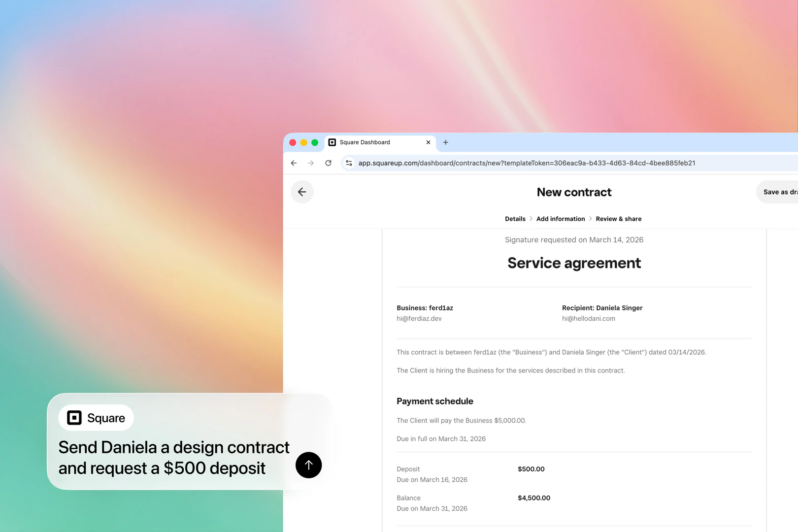798x532 pixels.
Task: Switch to the Add information step
Action: pyautogui.click(x=561, y=219)
